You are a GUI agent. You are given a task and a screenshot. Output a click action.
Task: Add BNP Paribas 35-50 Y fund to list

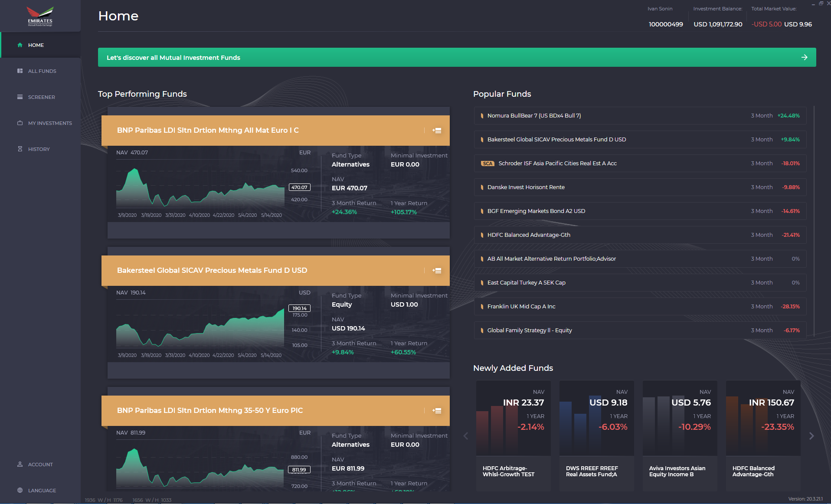coord(437,411)
